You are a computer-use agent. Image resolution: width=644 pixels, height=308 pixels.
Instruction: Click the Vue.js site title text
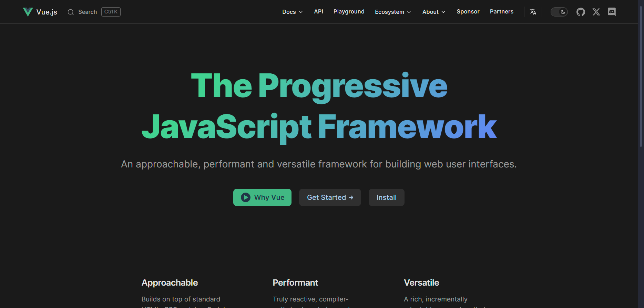47,12
